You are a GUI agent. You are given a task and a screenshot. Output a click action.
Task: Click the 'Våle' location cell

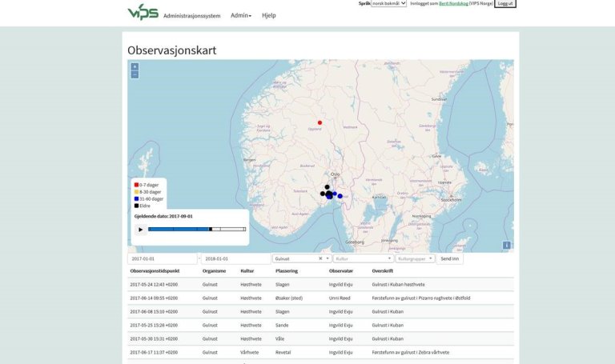tap(279, 338)
